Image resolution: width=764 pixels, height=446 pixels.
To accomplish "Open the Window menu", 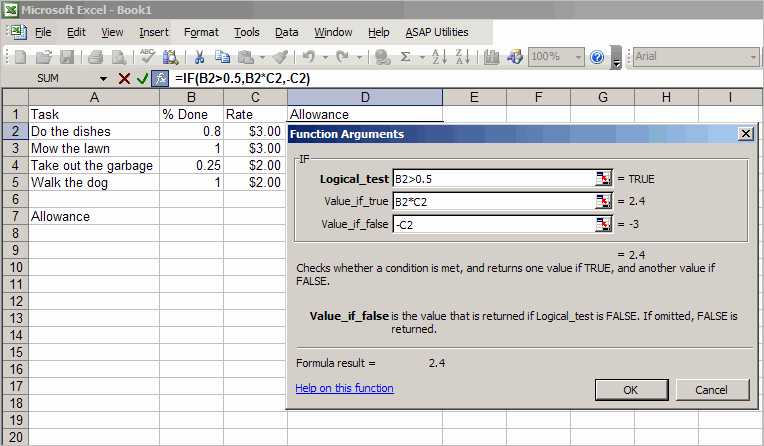I will 333,32.
